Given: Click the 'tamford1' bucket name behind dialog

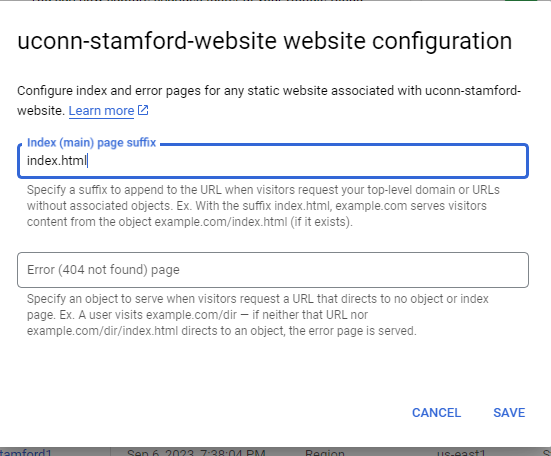Looking at the screenshot, I should [25, 452].
